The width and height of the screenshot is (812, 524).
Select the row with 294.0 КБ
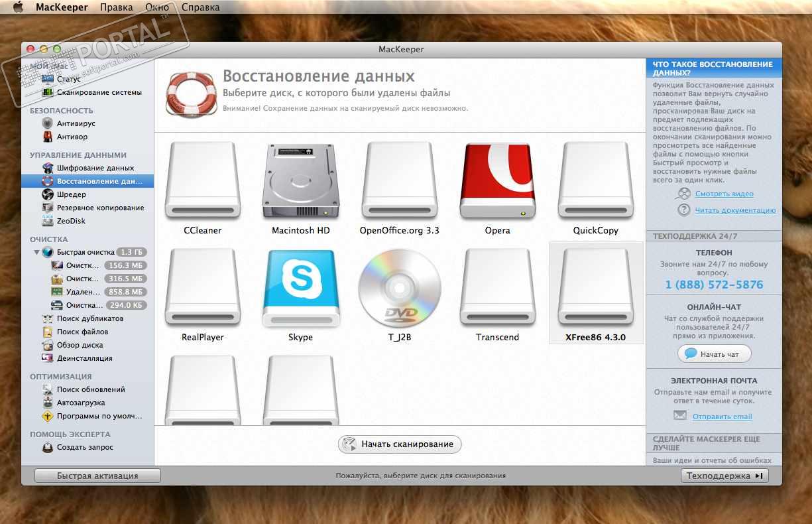[x=87, y=305]
